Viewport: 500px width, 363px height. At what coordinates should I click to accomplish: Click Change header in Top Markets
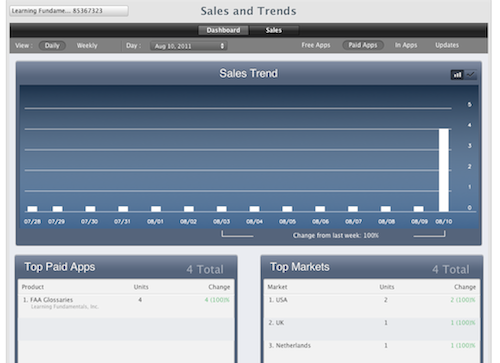click(465, 287)
